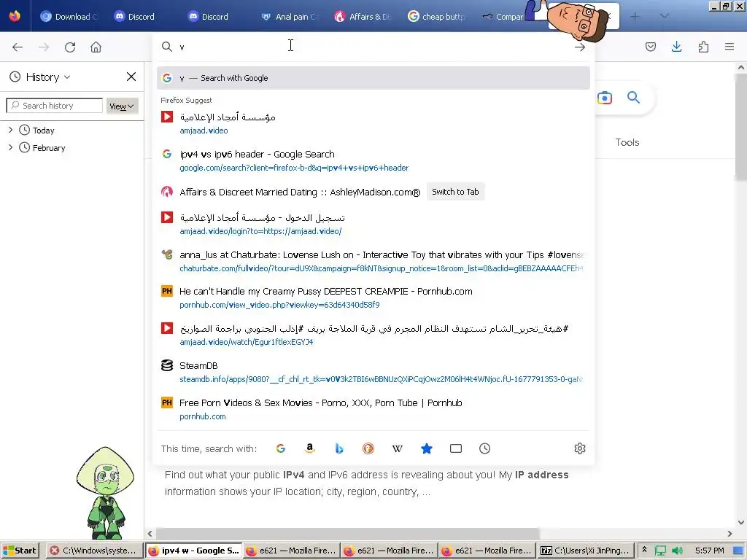Click the Tools button on Google page
This screenshot has width=747, height=560.
click(627, 142)
